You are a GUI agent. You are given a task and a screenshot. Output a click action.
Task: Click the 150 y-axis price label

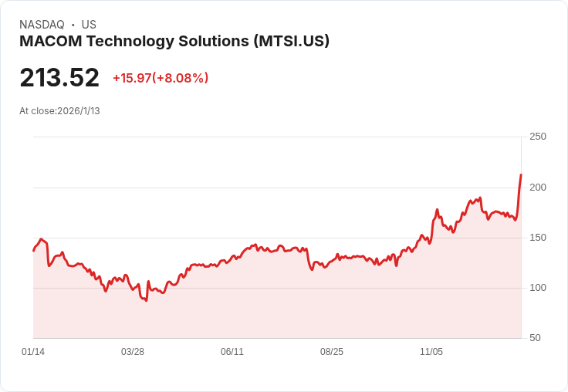click(538, 238)
